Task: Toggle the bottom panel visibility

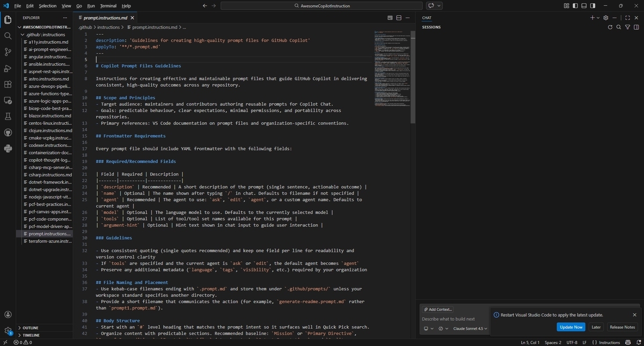Action: point(583,5)
